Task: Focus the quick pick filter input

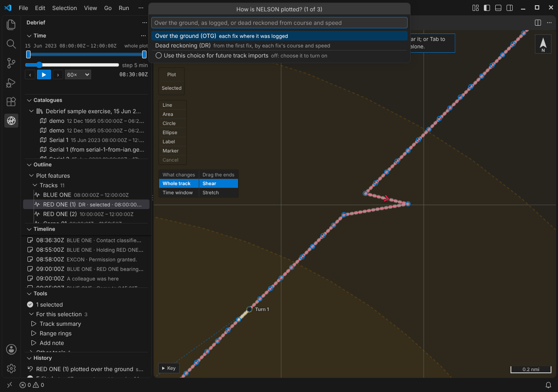Action: click(279, 23)
